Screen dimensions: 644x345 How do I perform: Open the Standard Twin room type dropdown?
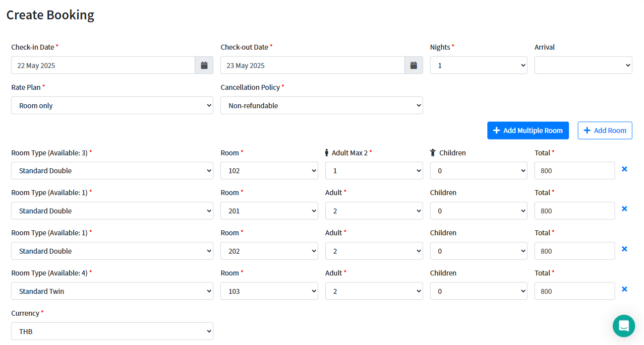coord(112,291)
